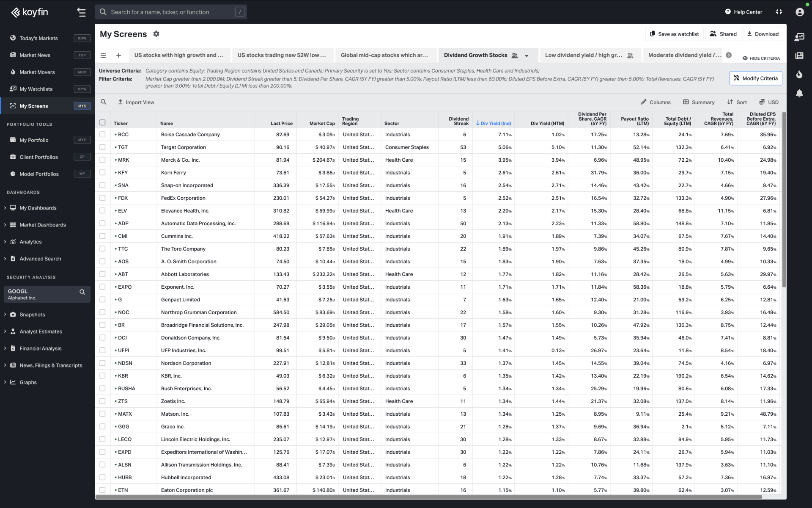Image resolution: width=812 pixels, height=508 pixels.
Task: Click Save as watchlist
Action: pyautogui.click(x=674, y=34)
